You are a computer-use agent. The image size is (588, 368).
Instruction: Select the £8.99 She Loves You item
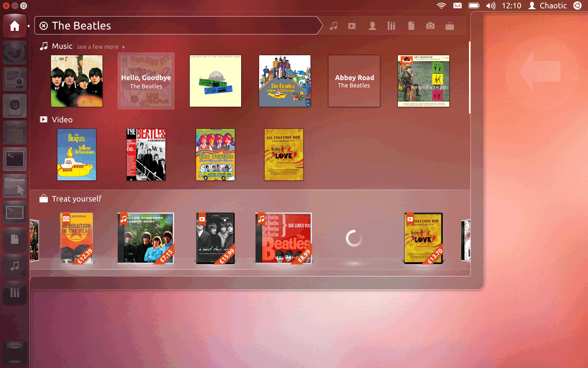[x=283, y=238]
